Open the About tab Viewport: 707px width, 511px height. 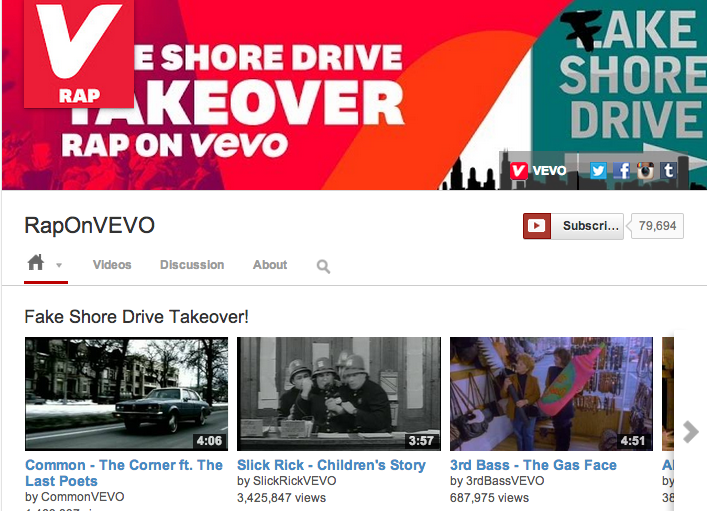(x=270, y=265)
